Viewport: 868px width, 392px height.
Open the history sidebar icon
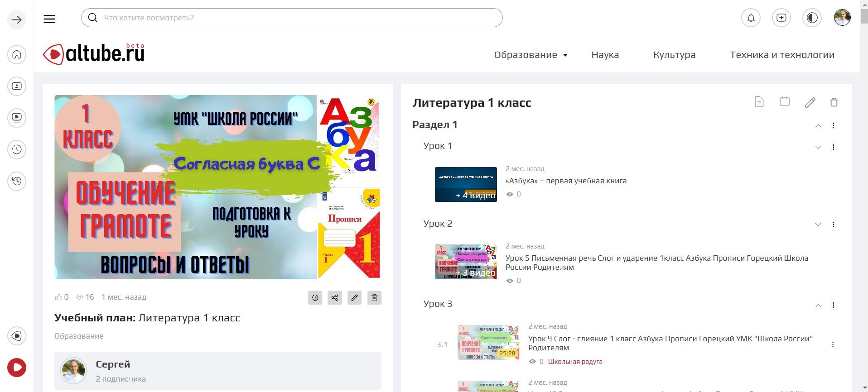click(17, 181)
